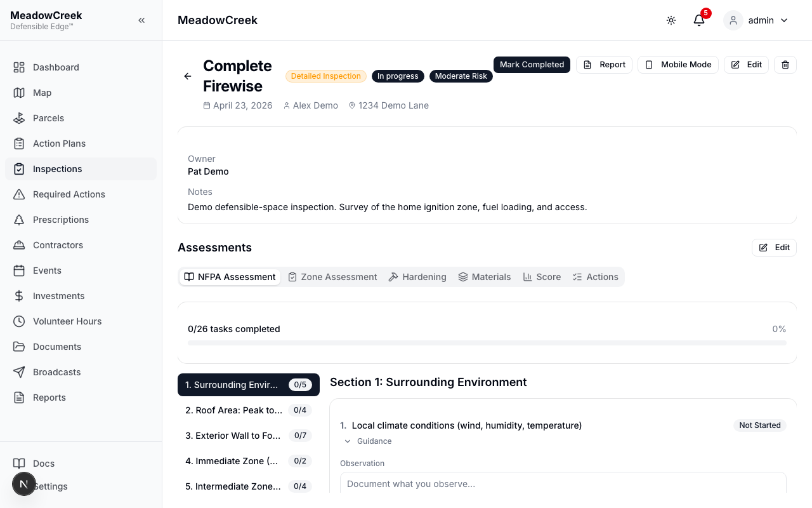Select section 2 Roof Area
Viewport: 812px width, 508px height.
tap(249, 410)
